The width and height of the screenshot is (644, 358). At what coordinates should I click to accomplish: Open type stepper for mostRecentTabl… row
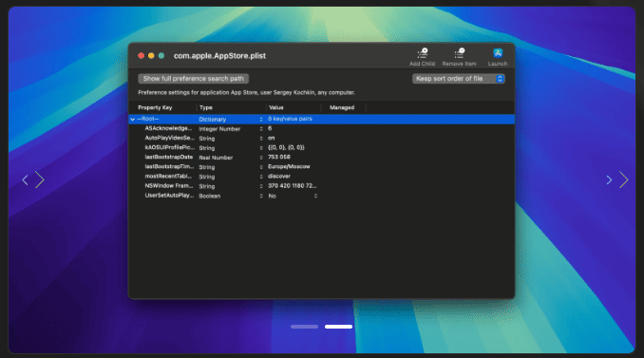[x=261, y=177]
